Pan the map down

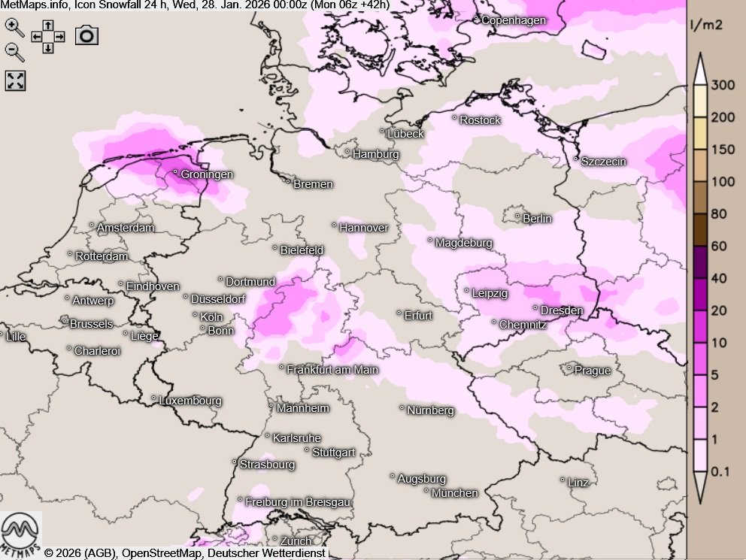(47, 47)
